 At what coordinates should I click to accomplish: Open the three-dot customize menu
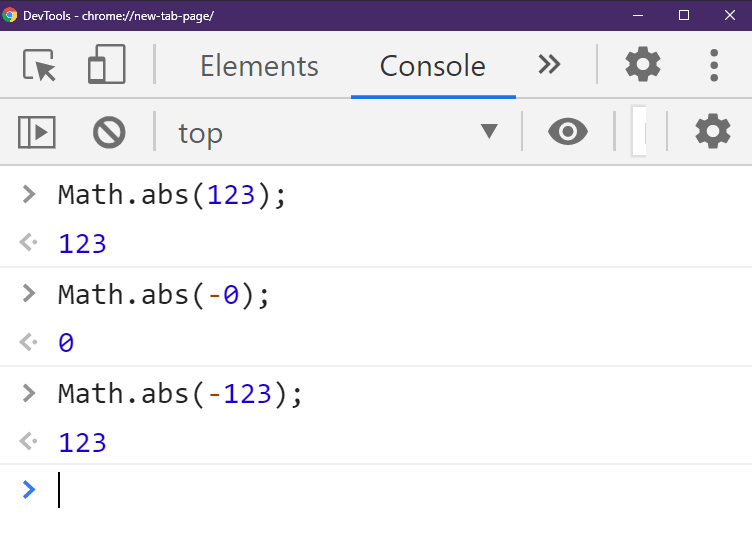(714, 65)
